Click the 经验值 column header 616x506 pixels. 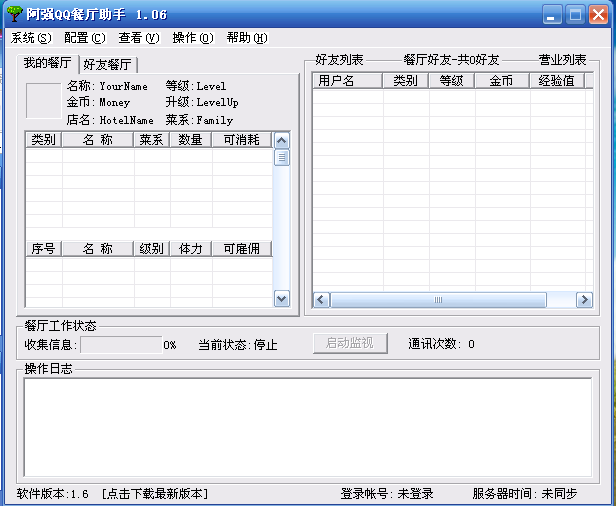[557, 81]
